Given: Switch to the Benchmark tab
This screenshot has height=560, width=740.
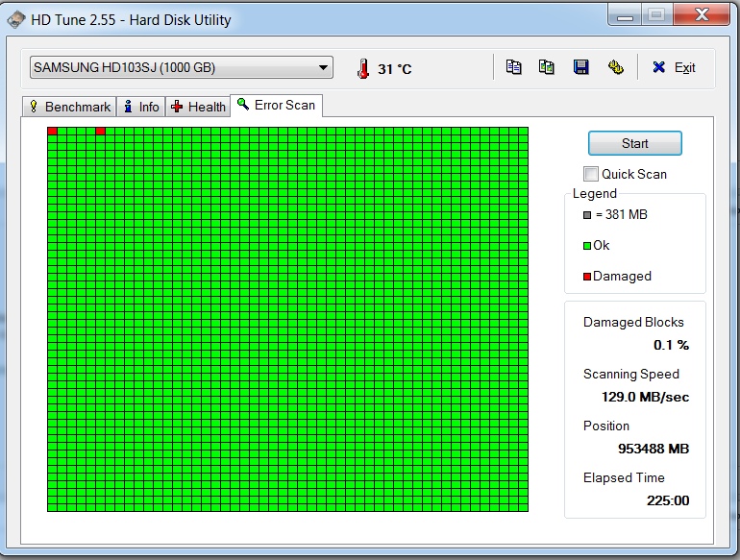Looking at the screenshot, I should click(x=69, y=107).
